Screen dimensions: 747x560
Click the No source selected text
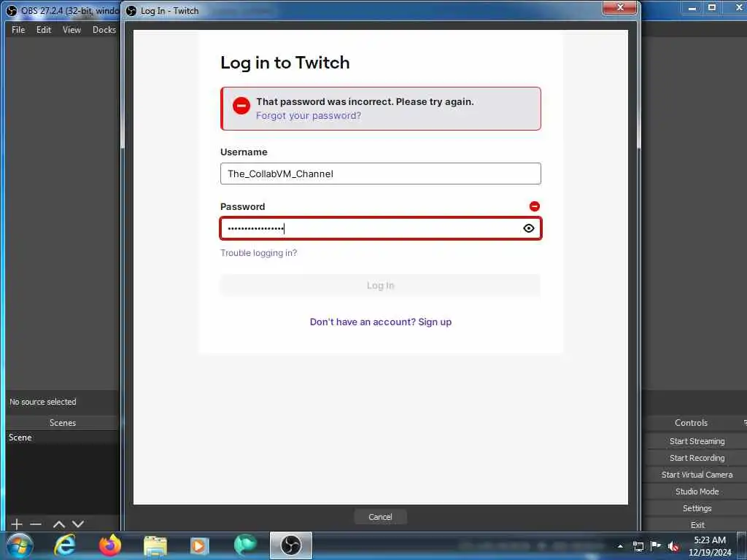pos(43,402)
